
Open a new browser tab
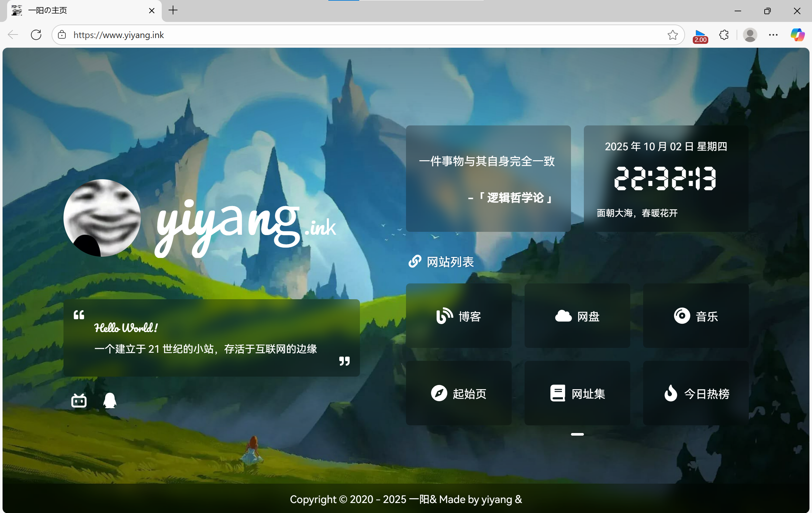coord(173,10)
